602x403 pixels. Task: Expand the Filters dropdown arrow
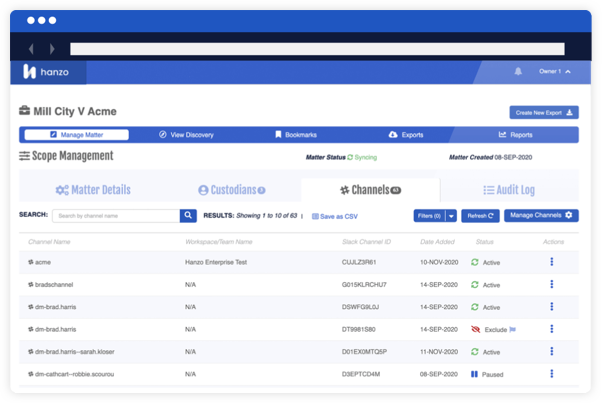pyautogui.click(x=451, y=216)
